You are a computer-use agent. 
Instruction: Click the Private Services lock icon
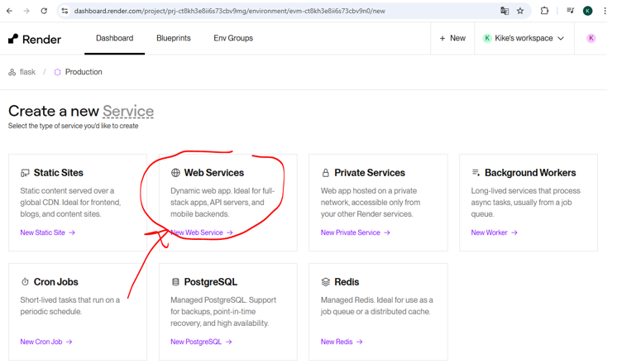(x=326, y=174)
